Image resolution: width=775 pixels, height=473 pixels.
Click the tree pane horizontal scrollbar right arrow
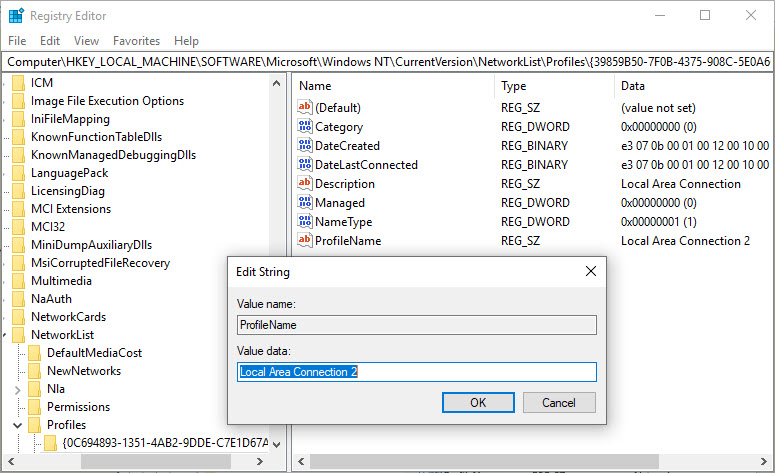[260, 462]
